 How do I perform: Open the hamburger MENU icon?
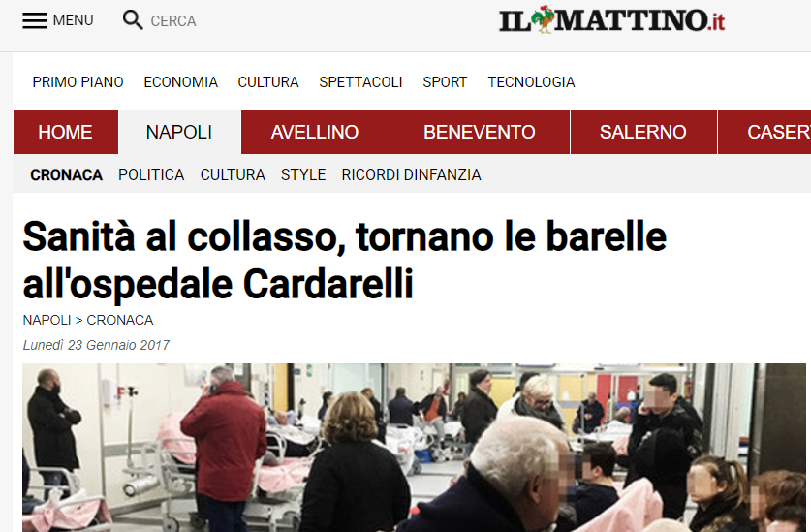[35, 20]
